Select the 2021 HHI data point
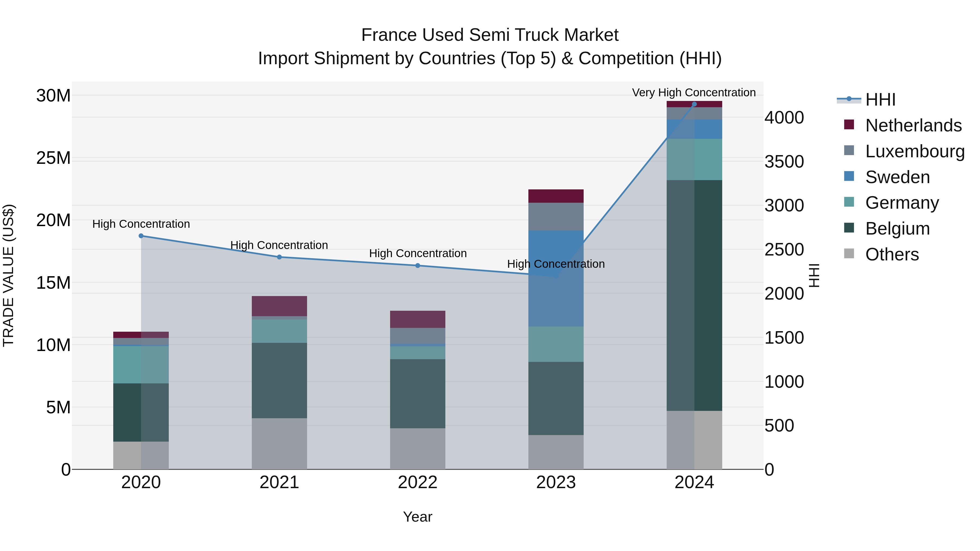 pos(279,257)
